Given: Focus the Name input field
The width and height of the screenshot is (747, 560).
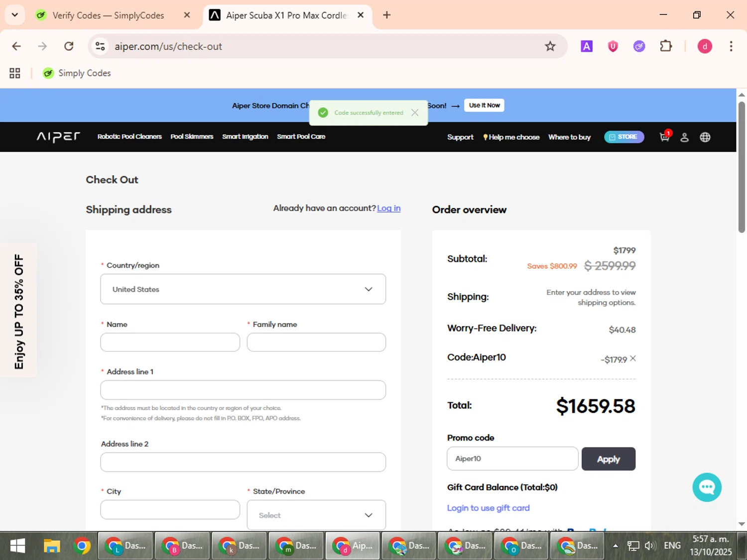Looking at the screenshot, I should tap(170, 342).
